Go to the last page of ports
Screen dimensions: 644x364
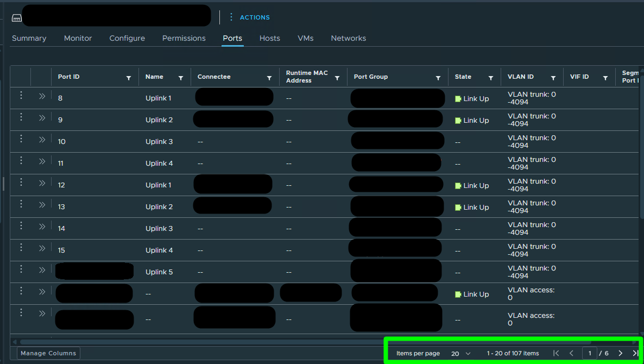(x=635, y=353)
